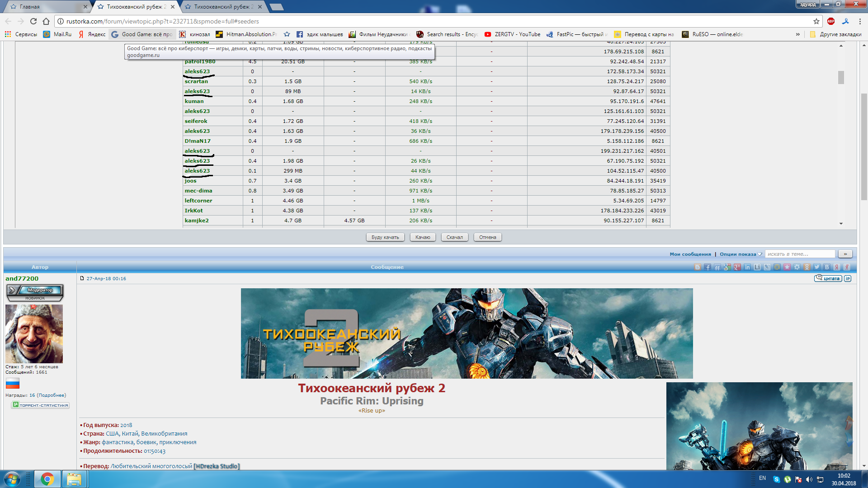Open network status tray icon
This screenshot has width=868, height=488.
(820, 479)
